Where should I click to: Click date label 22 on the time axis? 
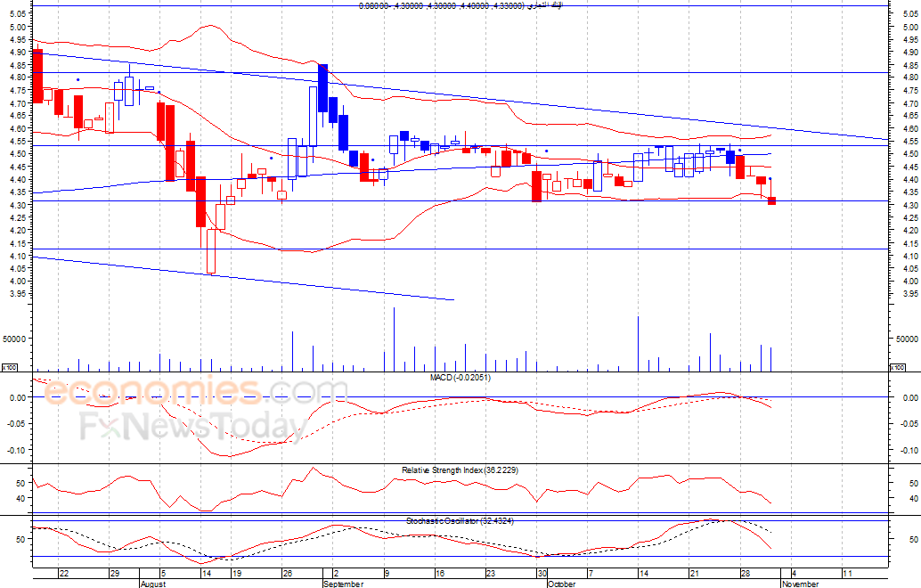64,574
